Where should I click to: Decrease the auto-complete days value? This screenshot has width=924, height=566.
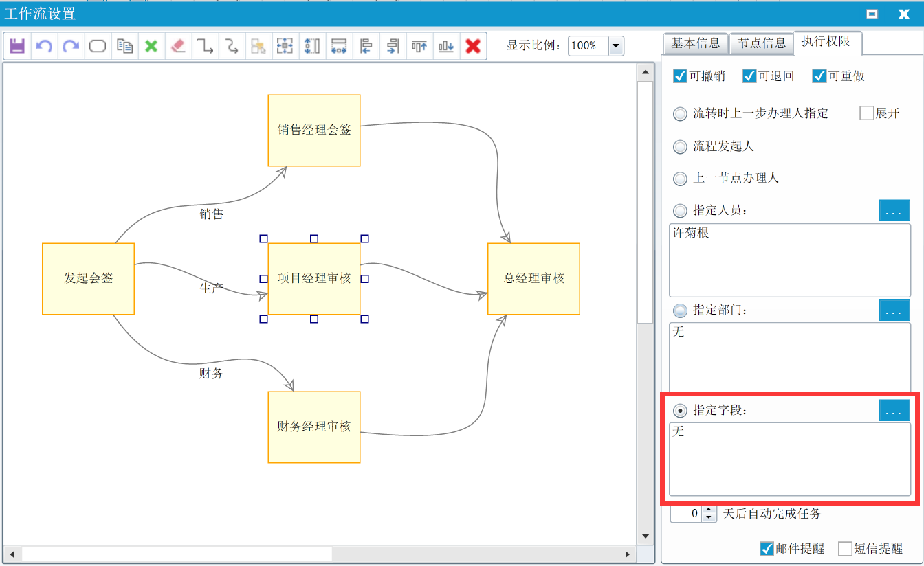coord(709,518)
